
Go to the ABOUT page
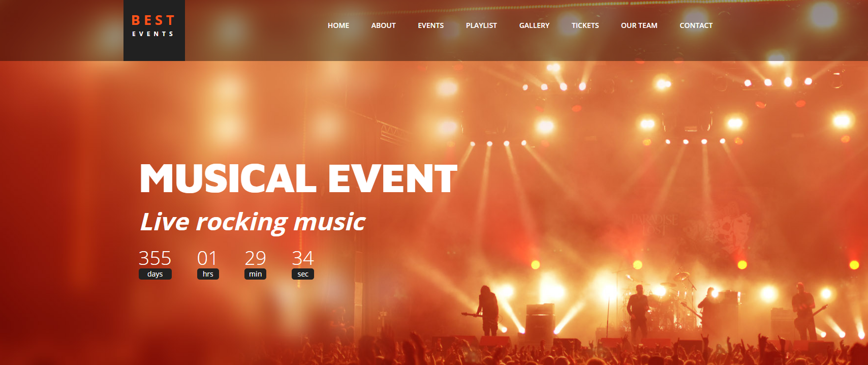click(x=383, y=25)
